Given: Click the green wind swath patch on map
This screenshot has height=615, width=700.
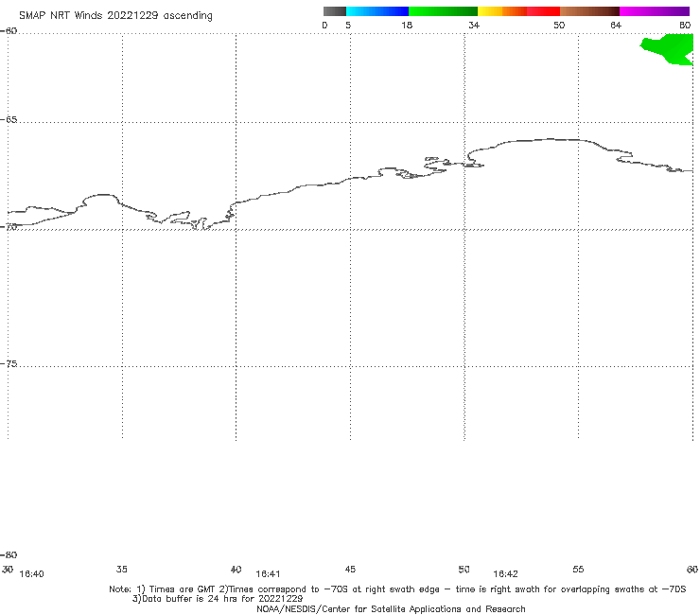Looking at the screenshot, I should pos(671,48).
